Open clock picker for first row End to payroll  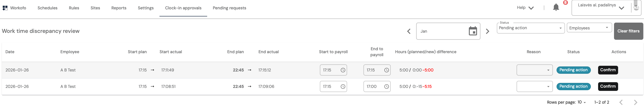click(386, 70)
